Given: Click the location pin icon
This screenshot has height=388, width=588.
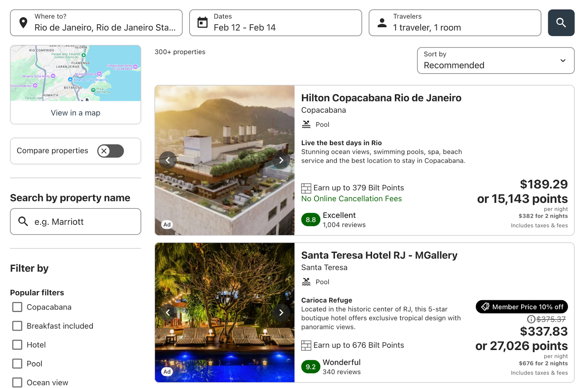Looking at the screenshot, I should tap(23, 23).
